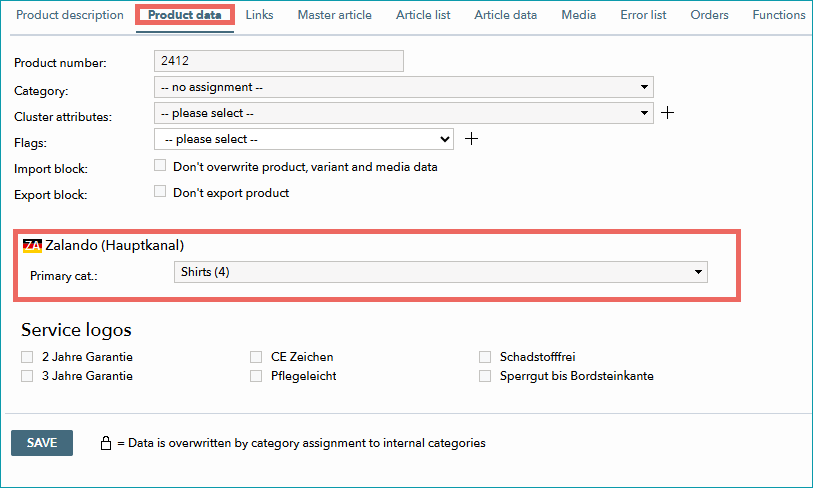Open Primary cat. Shirts dropdown
This screenshot has height=488, width=813.
441,272
